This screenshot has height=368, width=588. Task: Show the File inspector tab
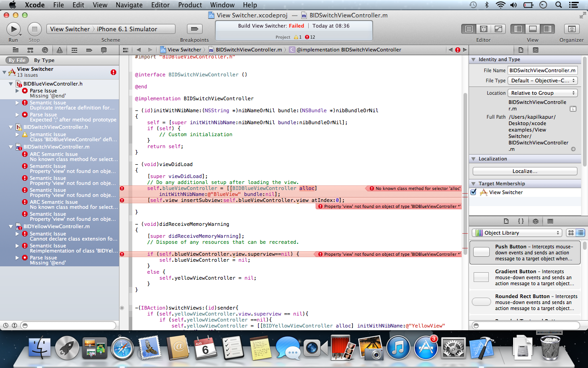click(521, 50)
